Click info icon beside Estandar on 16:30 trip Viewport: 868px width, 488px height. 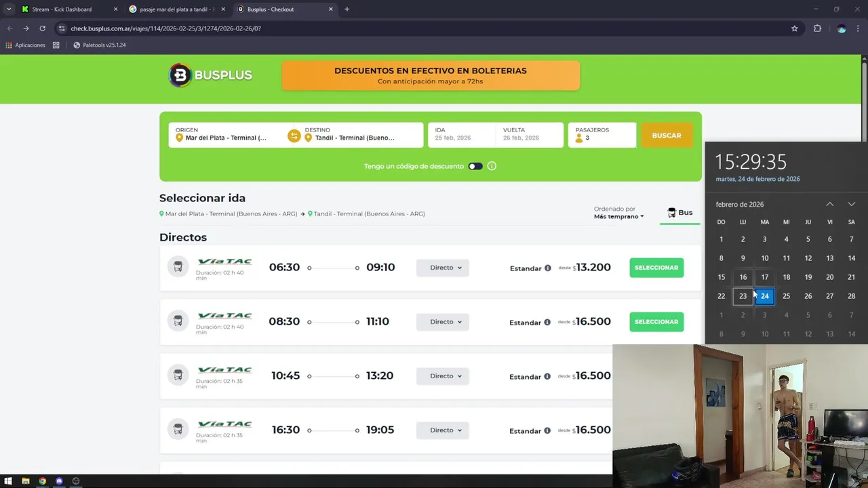coord(547,430)
